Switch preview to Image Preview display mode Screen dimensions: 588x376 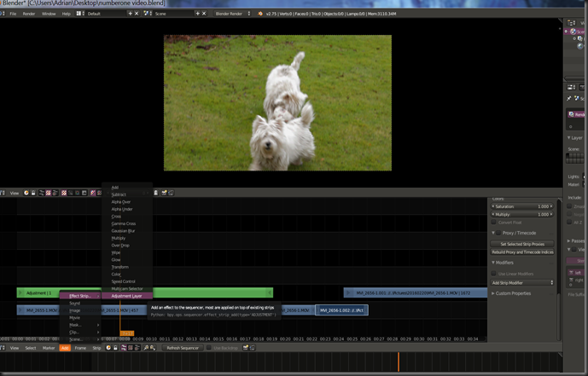[x=64, y=193]
